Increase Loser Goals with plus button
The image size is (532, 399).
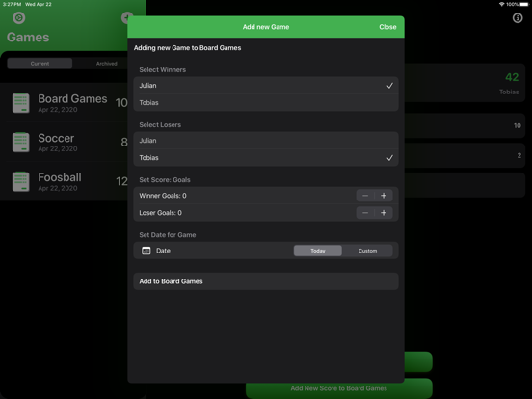click(x=384, y=213)
